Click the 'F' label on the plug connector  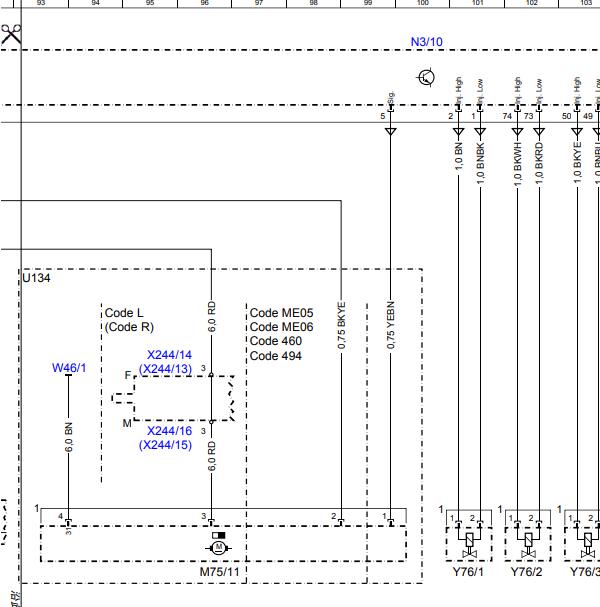(x=128, y=375)
